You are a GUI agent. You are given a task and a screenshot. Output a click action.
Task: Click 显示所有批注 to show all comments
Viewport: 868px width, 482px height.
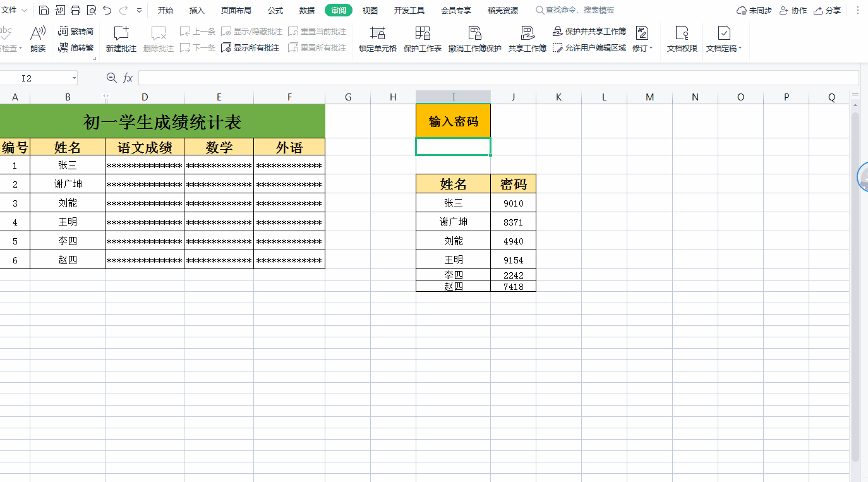(x=250, y=47)
